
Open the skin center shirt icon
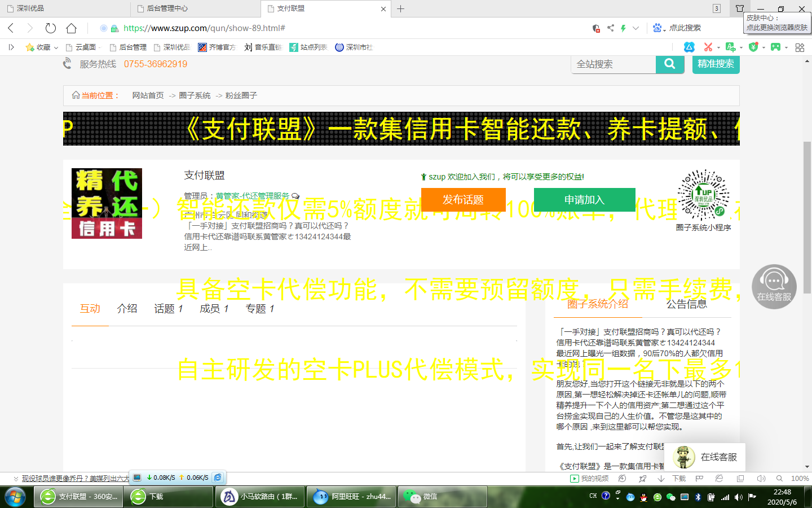740,8
